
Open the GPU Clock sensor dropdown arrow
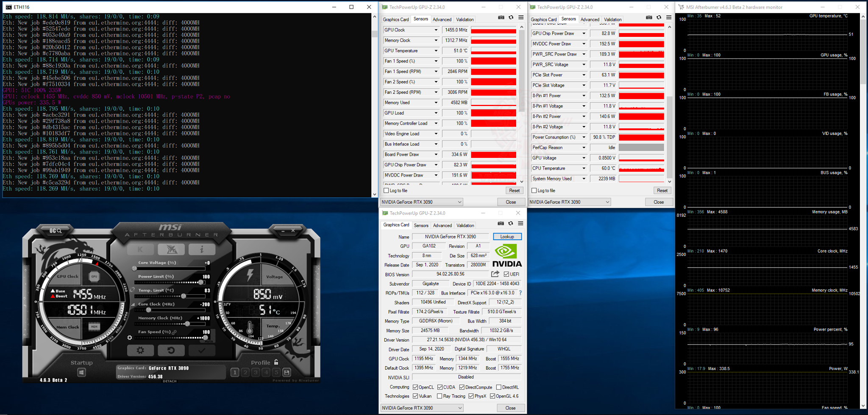coord(436,30)
